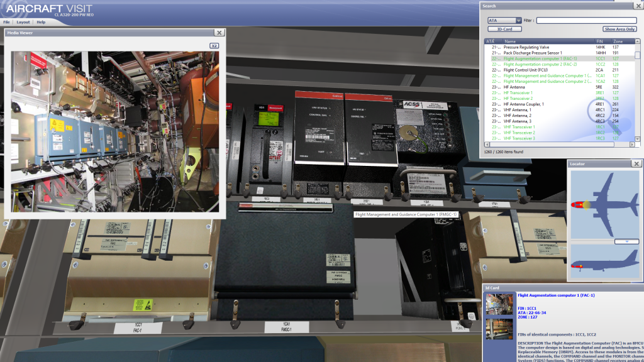Click the 1CC1 FAC-1 shelf label
This screenshot has width=644, height=362.
tap(138, 327)
